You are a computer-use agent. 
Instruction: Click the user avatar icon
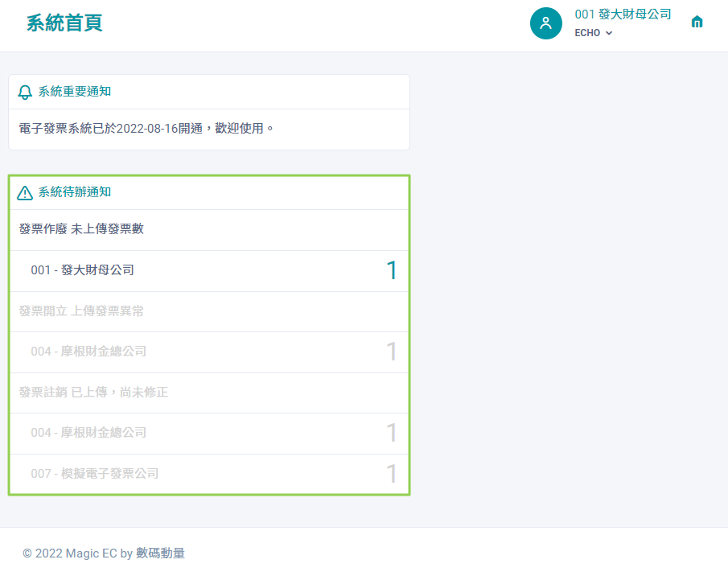(x=546, y=23)
